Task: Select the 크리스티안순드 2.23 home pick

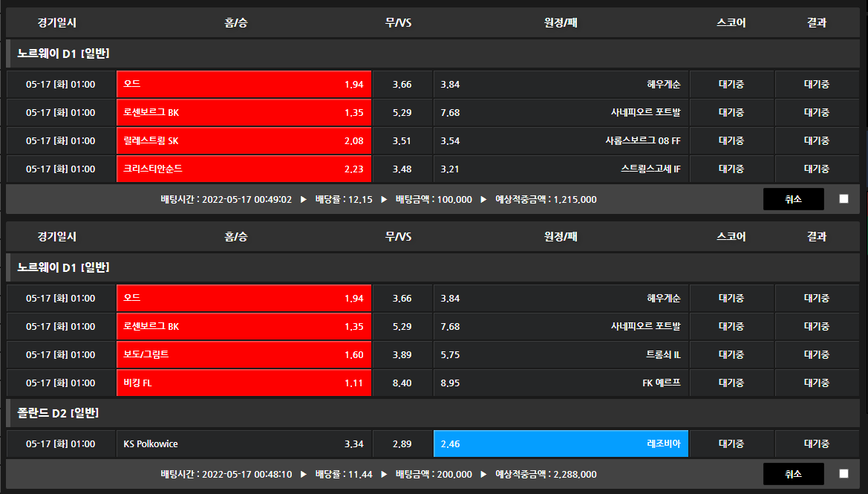Action: pos(244,169)
